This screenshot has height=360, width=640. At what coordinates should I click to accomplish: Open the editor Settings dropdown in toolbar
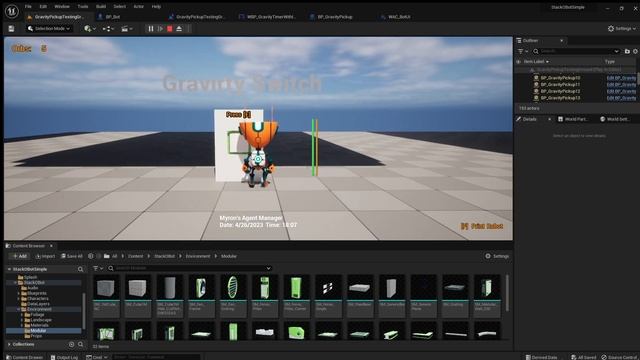click(x=622, y=29)
